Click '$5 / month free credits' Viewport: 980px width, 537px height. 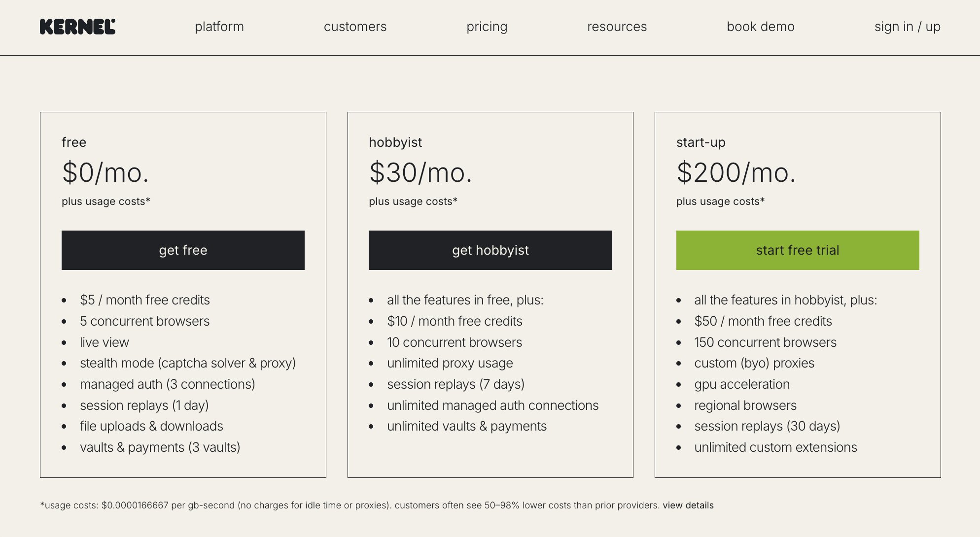pos(144,300)
